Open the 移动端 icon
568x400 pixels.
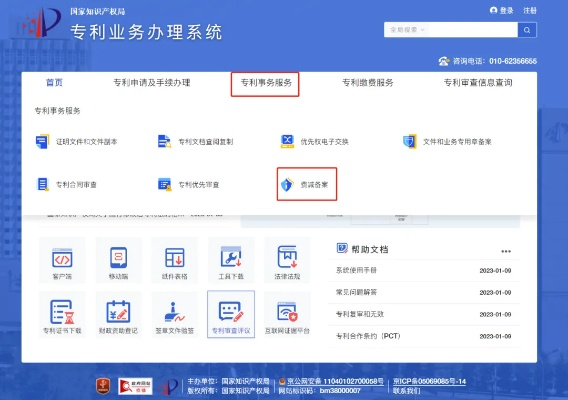tap(118, 258)
